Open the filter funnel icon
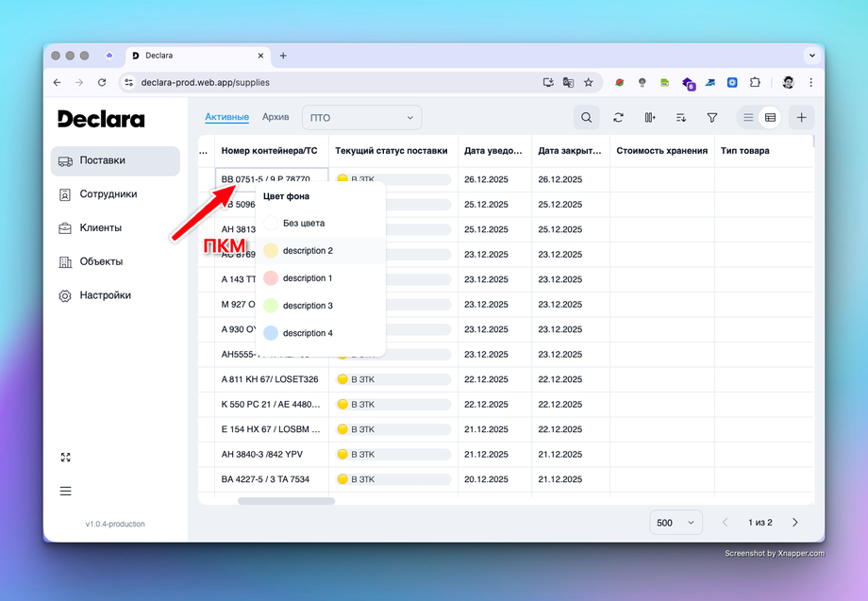Viewport: 868px width, 601px height. pos(712,117)
